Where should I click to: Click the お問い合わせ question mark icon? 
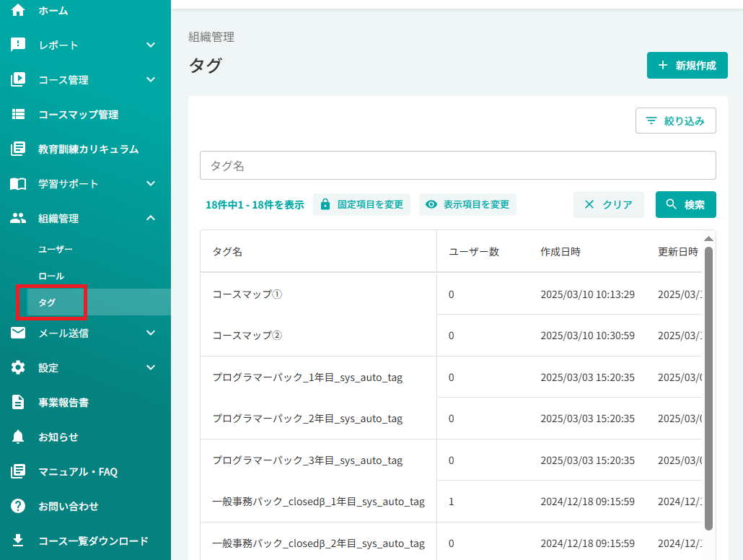tap(18, 506)
